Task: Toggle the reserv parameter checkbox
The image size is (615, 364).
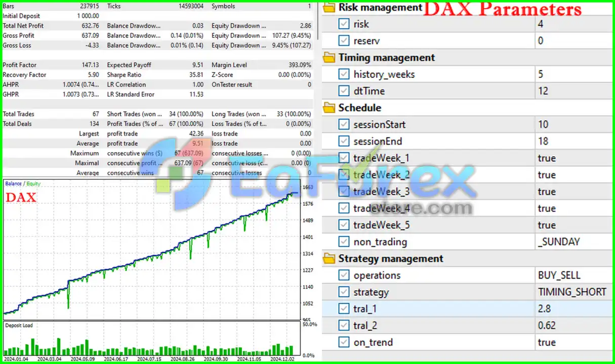Action: [x=344, y=40]
